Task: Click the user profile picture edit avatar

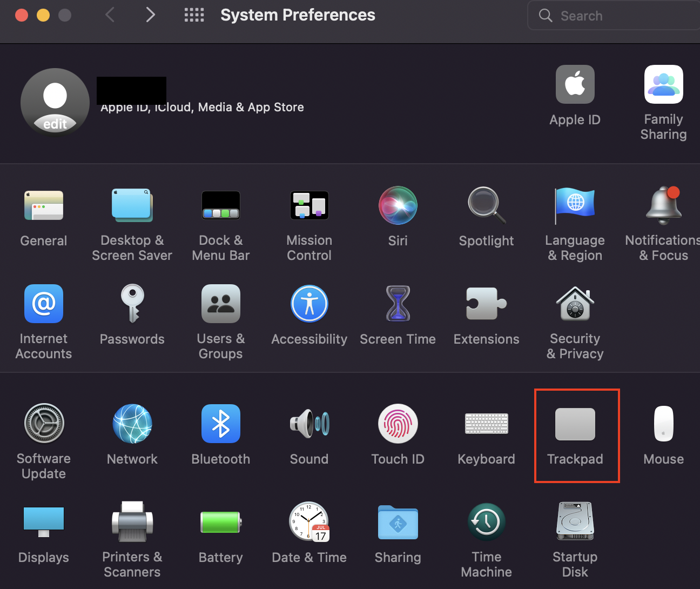Action: [55, 102]
